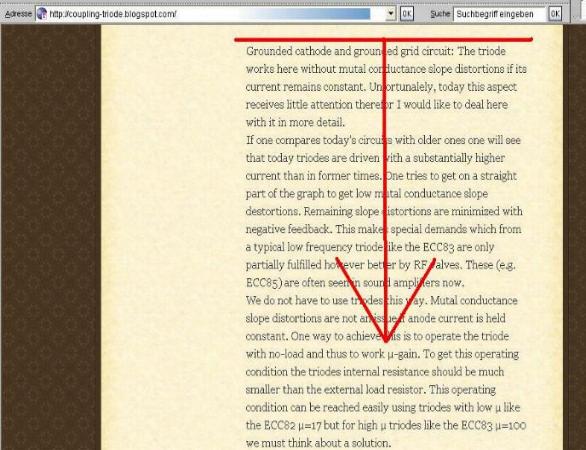The image size is (586, 450).
Task: Click the line starting 'ECC85) are often seen'
Action: pyautogui.click(x=355, y=283)
